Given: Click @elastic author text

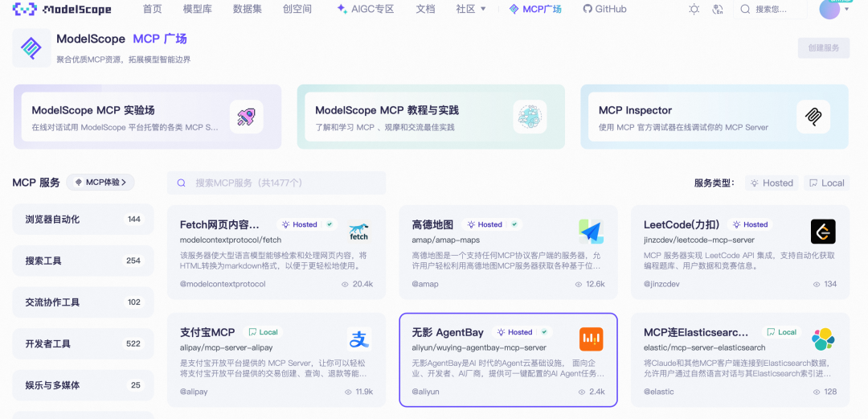Looking at the screenshot, I should [x=659, y=392].
